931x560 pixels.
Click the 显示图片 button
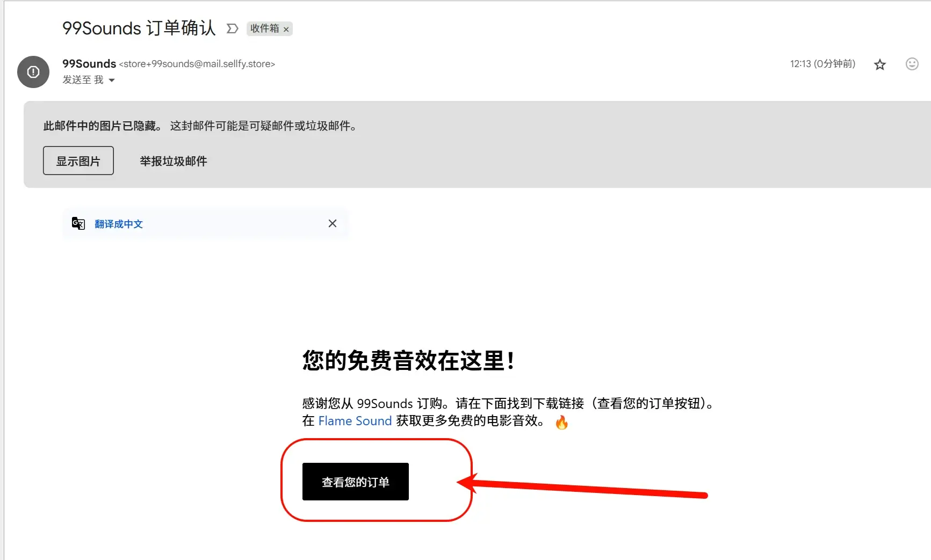78,161
